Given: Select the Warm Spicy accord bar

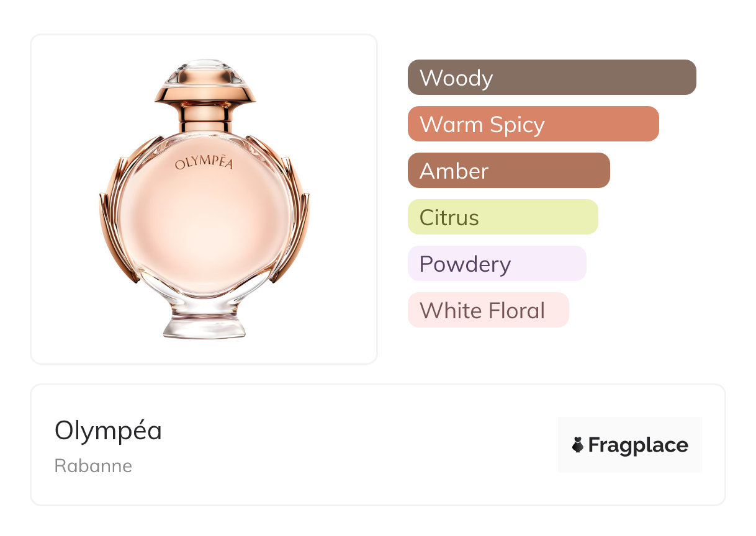Looking at the screenshot, I should (x=533, y=124).
